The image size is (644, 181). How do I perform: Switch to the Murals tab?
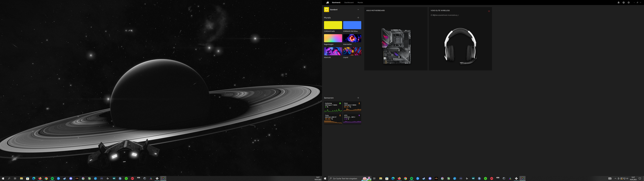pos(360,3)
